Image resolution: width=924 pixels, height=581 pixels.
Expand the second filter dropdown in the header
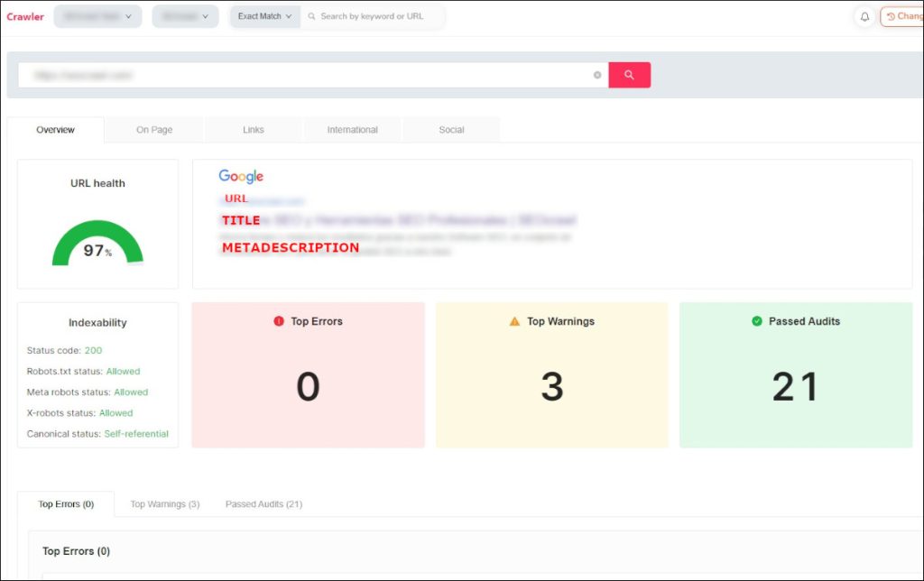tap(184, 15)
